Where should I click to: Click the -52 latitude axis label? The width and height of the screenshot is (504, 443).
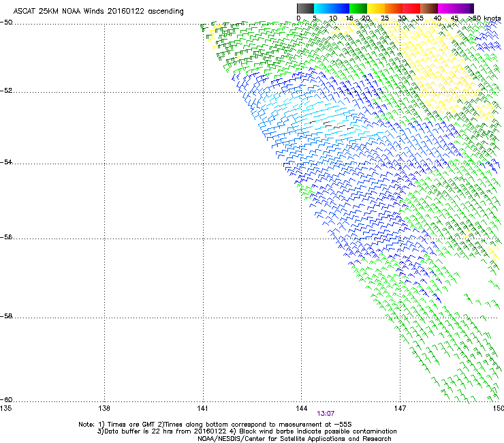(x=6, y=91)
